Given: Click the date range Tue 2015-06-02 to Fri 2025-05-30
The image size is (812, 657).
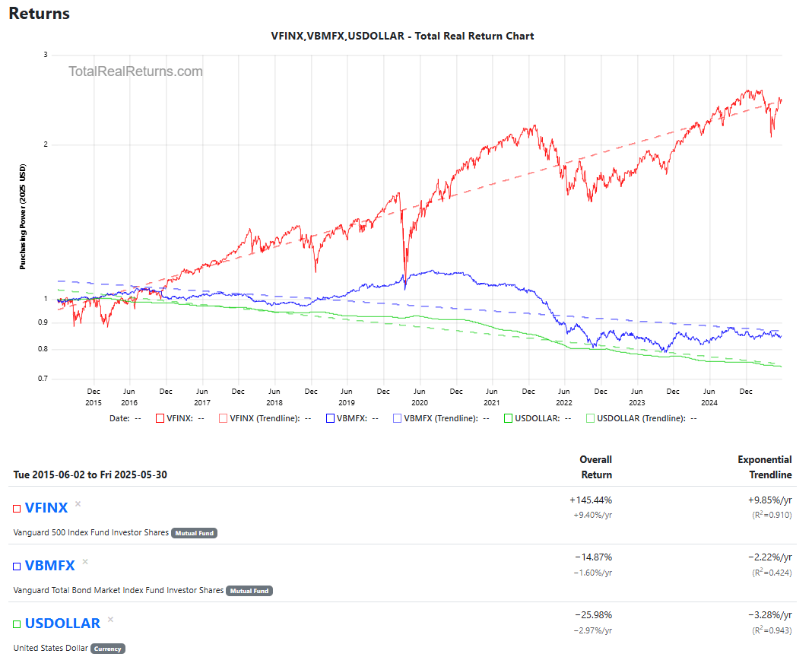Looking at the screenshot, I should 90,474.
